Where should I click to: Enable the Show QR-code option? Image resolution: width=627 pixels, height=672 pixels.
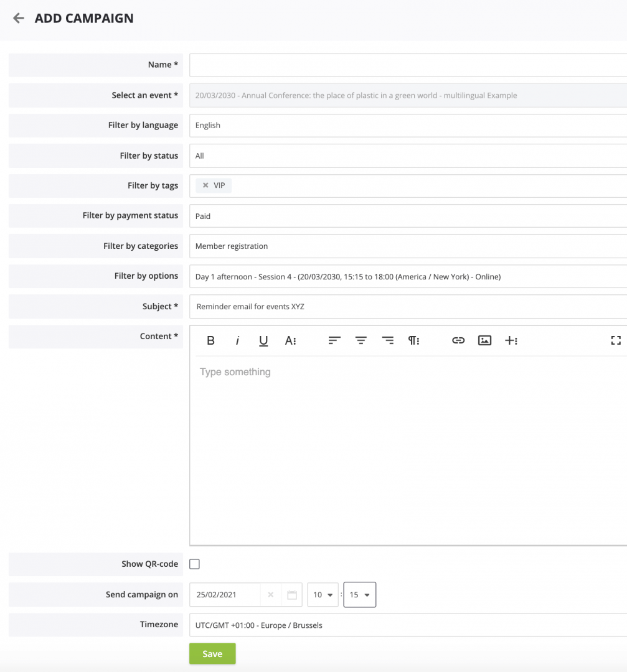click(194, 564)
